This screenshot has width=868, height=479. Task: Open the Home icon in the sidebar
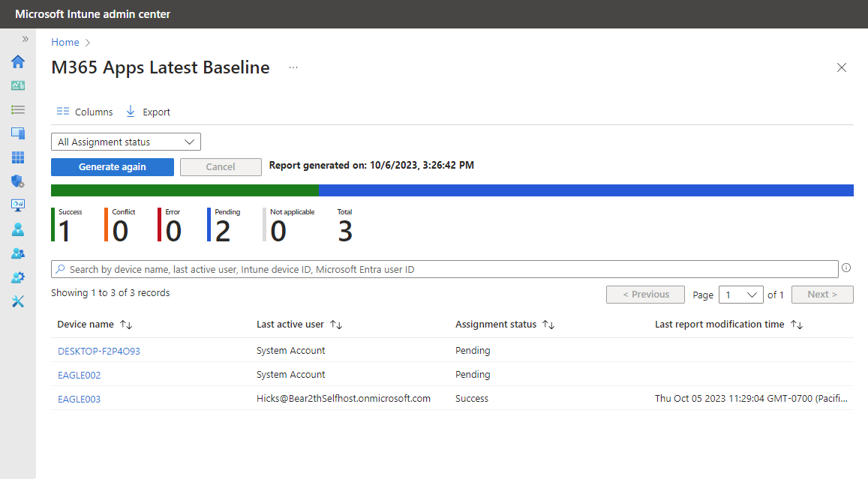17,61
